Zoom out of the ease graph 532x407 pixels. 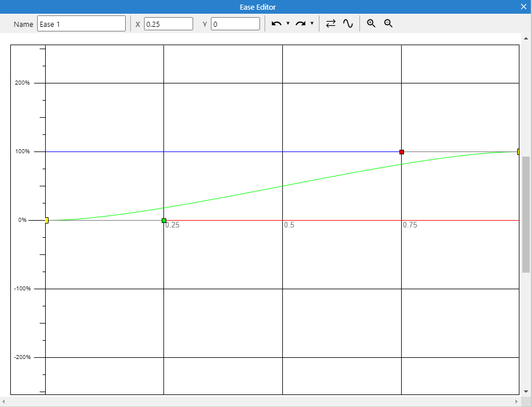(389, 23)
